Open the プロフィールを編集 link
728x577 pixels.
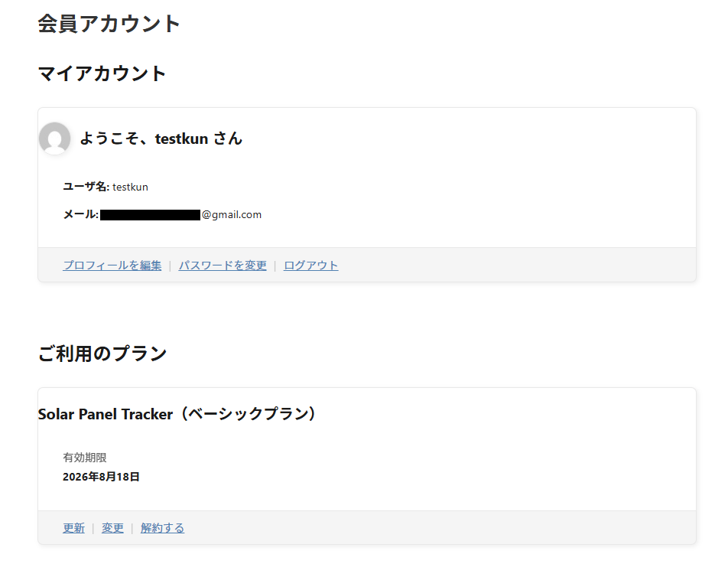click(x=112, y=266)
